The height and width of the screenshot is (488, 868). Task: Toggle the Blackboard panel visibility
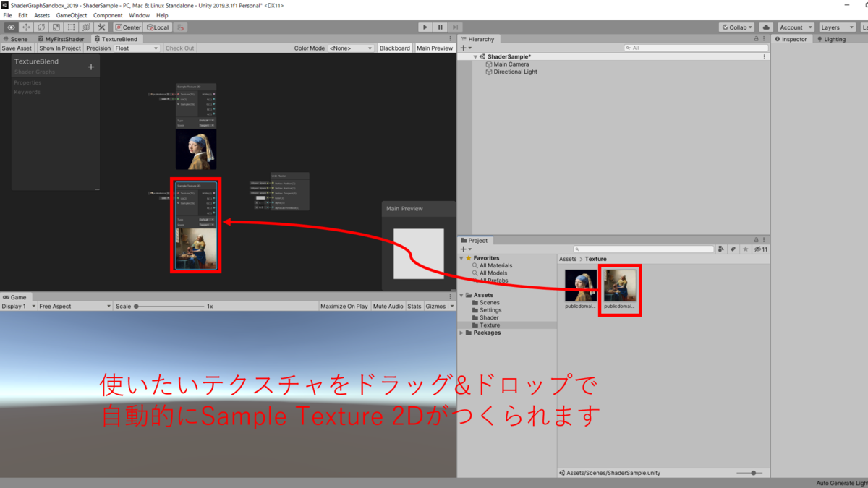[394, 48]
